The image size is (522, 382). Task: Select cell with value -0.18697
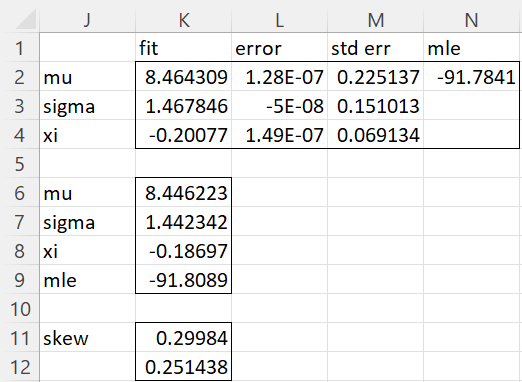[x=184, y=250]
